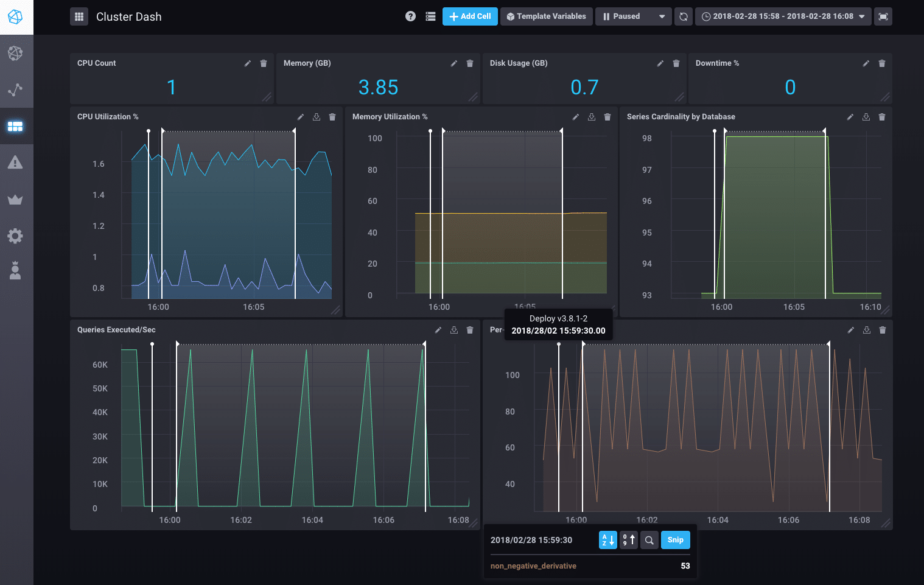Select the Host List sidebar icon
The image size is (924, 585).
(16, 52)
